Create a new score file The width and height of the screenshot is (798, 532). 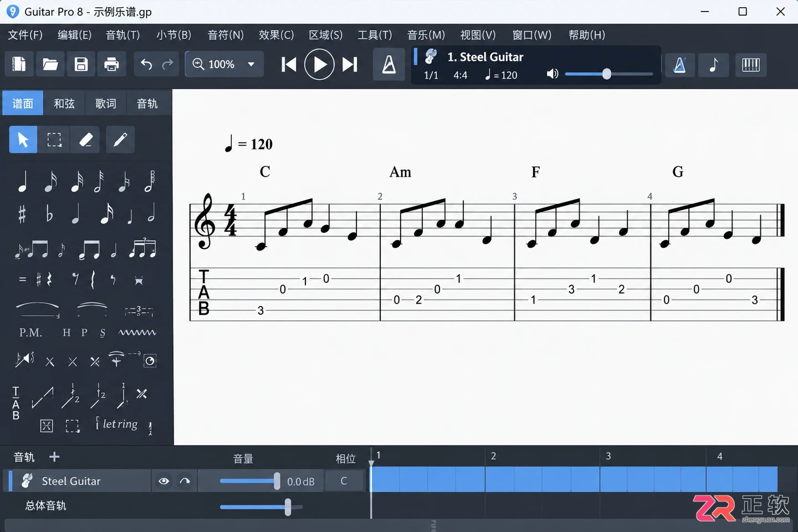pyautogui.click(x=19, y=65)
